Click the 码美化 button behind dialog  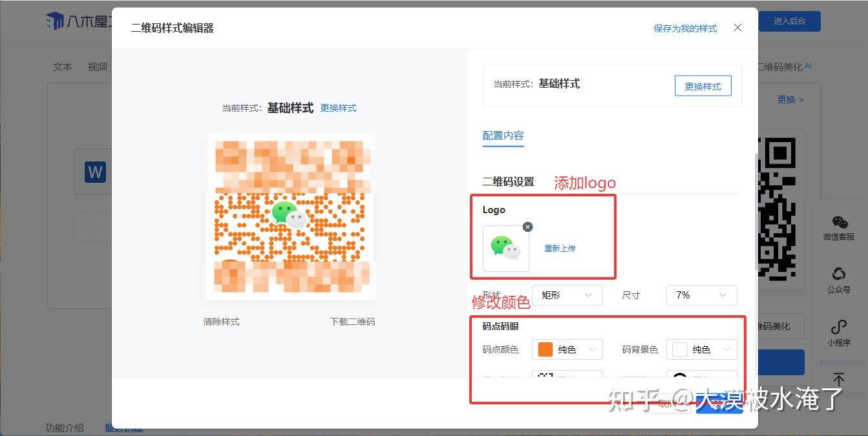pyautogui.click(x=781, y=326)
